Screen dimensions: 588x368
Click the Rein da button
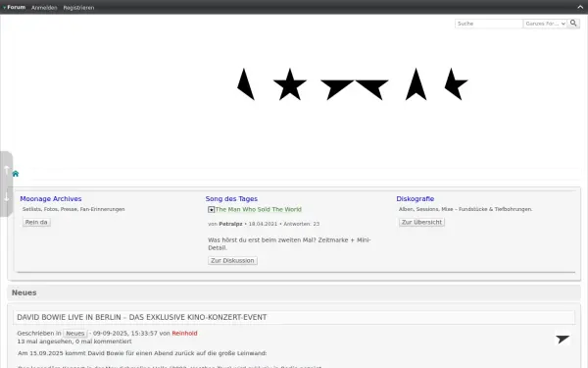[36, 222]
